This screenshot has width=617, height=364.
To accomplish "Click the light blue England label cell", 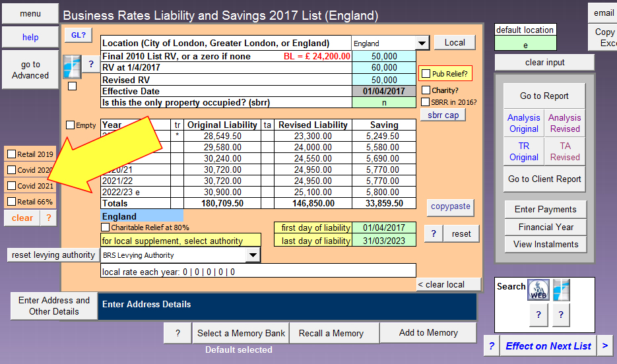I will pos(142,216).
